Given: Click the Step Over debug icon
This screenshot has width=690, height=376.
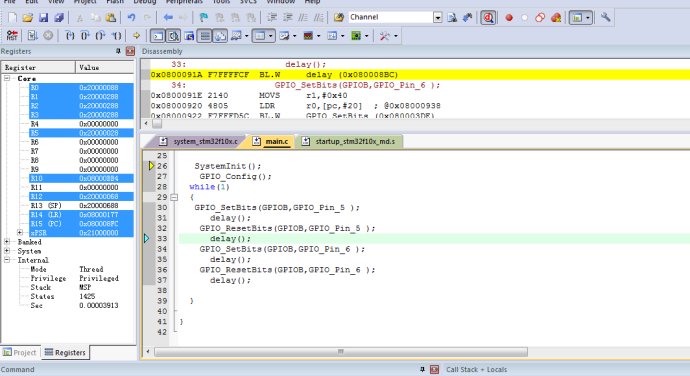Looking at the screenshot, I should tap(85, 36).
